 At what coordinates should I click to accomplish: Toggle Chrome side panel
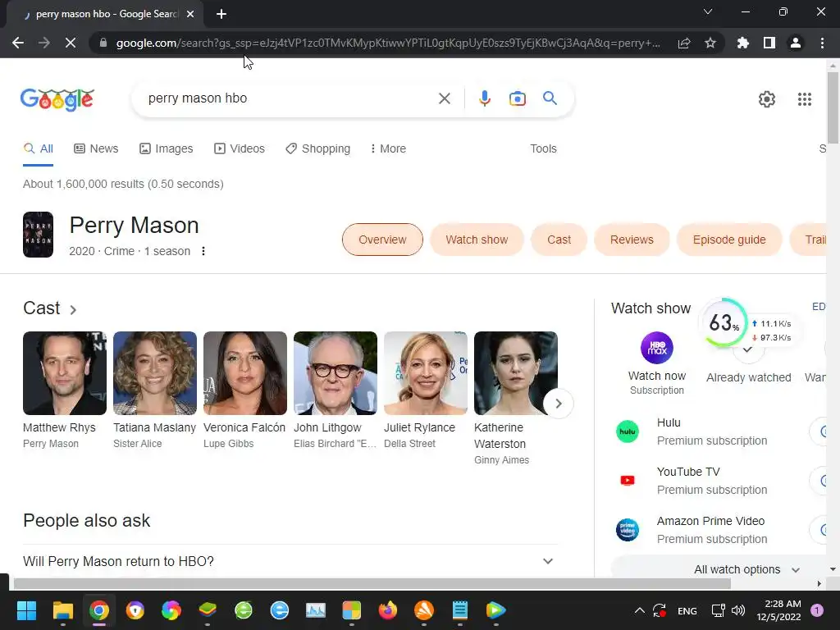click(769, 43)
